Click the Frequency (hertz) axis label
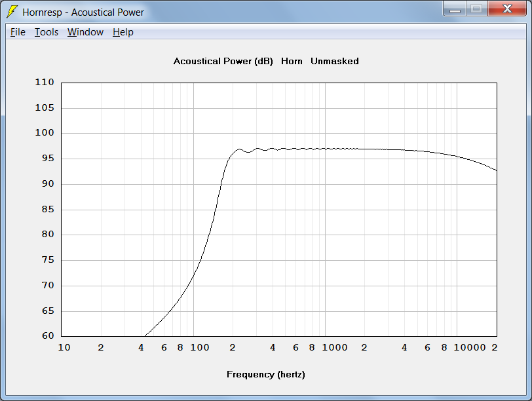This screenshot has width=532, height=401. tap(265, 375)
